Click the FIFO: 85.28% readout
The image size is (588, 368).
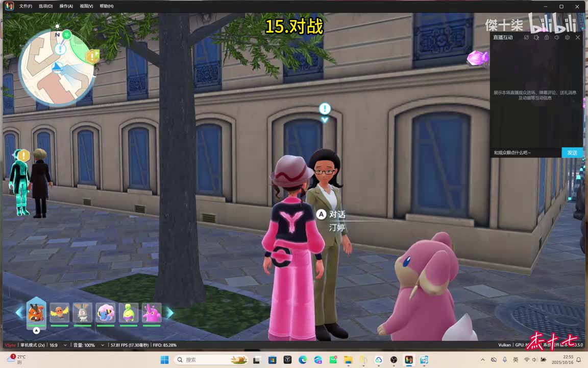point(165,345)
